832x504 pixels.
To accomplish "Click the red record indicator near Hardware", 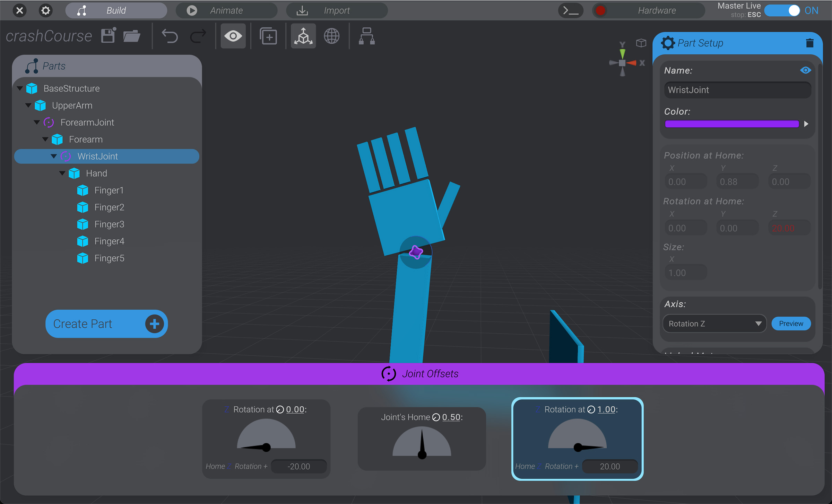I will tap(601, 10).
